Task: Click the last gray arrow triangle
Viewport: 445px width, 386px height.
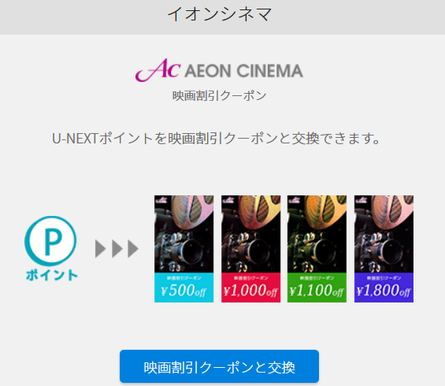Action: tap(133, 248)
